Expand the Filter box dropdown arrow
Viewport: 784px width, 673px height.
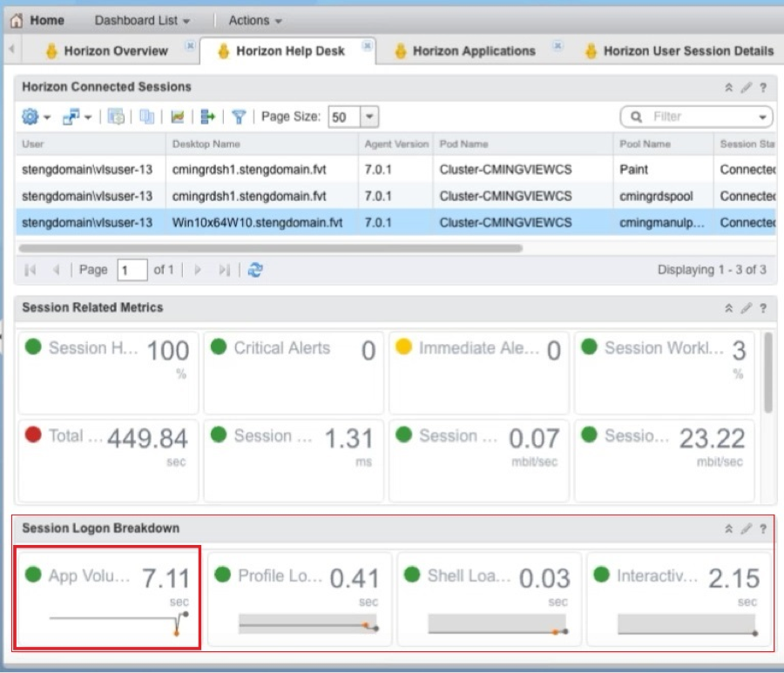click(x=762, y=118)
